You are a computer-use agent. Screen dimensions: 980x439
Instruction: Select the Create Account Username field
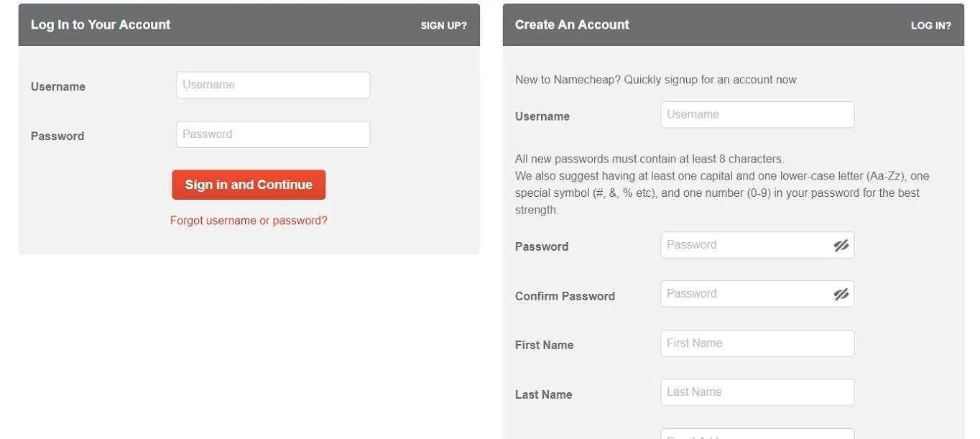(757, 115)
